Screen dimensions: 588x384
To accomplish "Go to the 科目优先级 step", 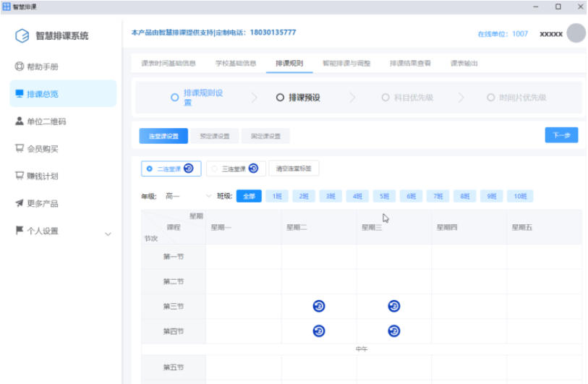I will [x=406, y=98].
